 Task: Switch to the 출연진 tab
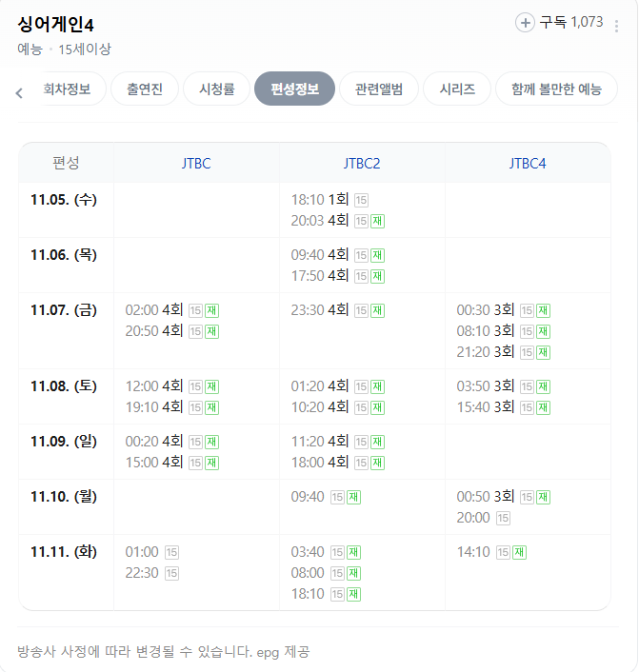[x=144, y=89]
